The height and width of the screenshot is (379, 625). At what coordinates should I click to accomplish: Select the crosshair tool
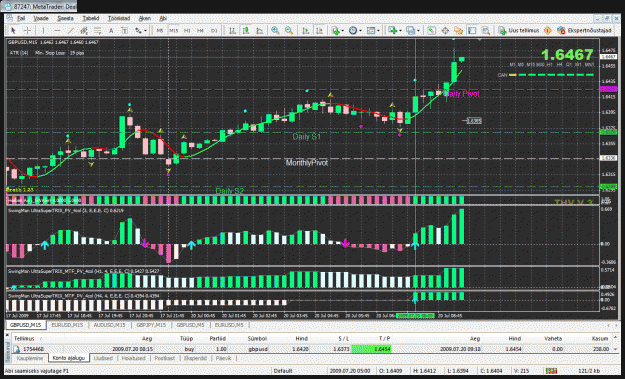(x=28, y=30)
